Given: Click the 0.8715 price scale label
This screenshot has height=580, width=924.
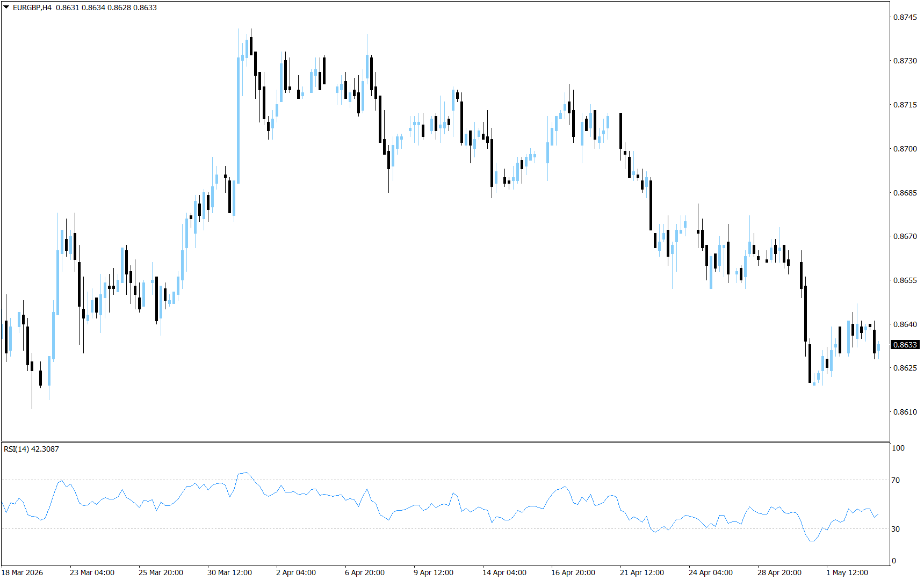Looking at the screenshot, I should tap(905, 105).
